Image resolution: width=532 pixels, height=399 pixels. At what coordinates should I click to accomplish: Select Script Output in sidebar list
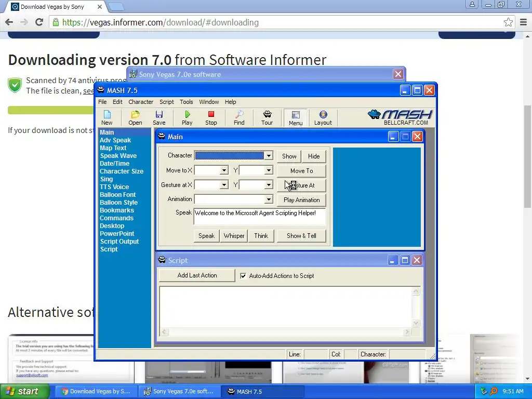click(119, 242)
